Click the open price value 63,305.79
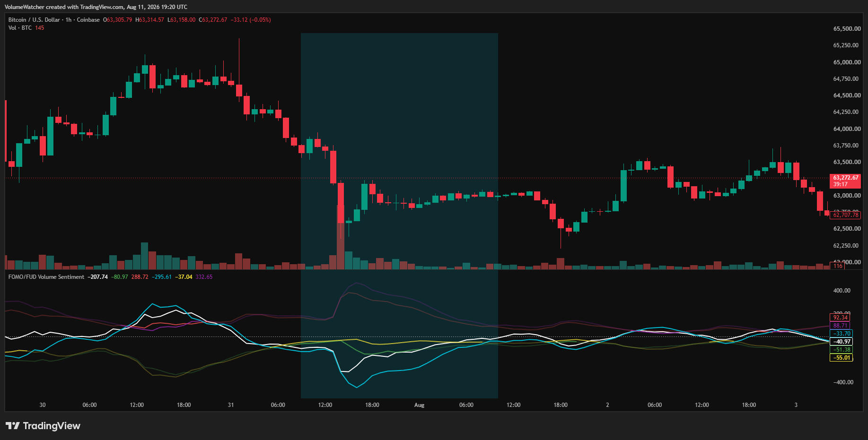The width and height of the screenshot is (868, 440). coord(119,20)
